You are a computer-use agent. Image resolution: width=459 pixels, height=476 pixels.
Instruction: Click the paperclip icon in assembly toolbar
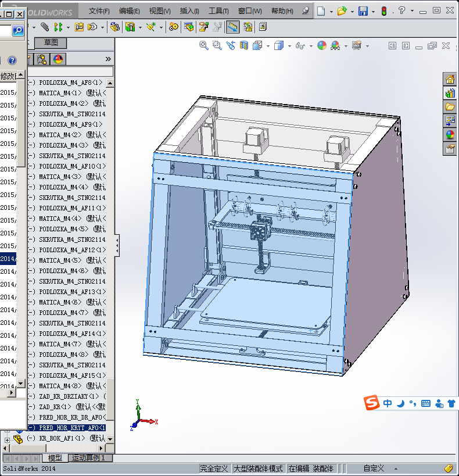click(x=45, y=27)
